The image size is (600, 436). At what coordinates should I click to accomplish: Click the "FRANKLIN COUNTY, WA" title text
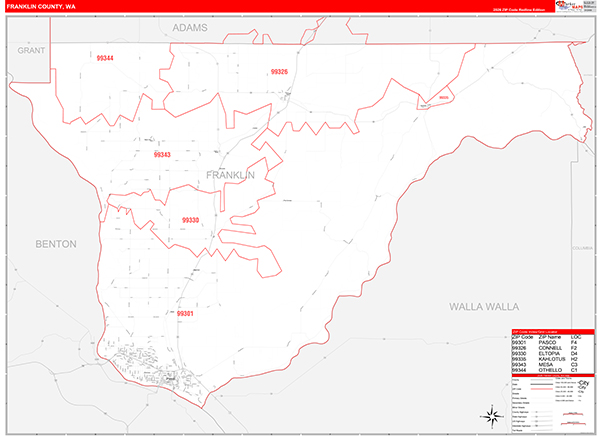tap(41, 7)
